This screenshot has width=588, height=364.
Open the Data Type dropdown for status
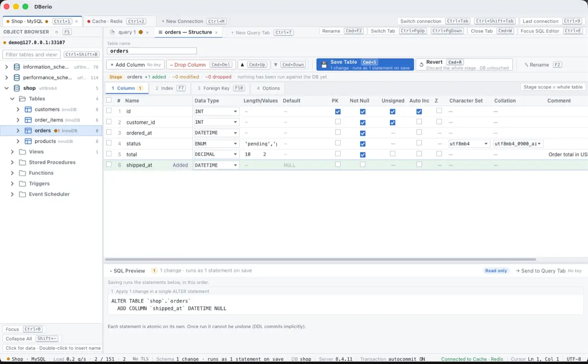[216, 144]
